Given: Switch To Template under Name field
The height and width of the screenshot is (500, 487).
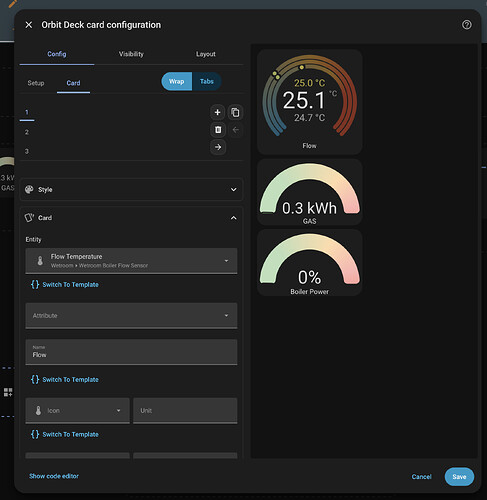Looking at the screenshot, I should tap(70, 380).
